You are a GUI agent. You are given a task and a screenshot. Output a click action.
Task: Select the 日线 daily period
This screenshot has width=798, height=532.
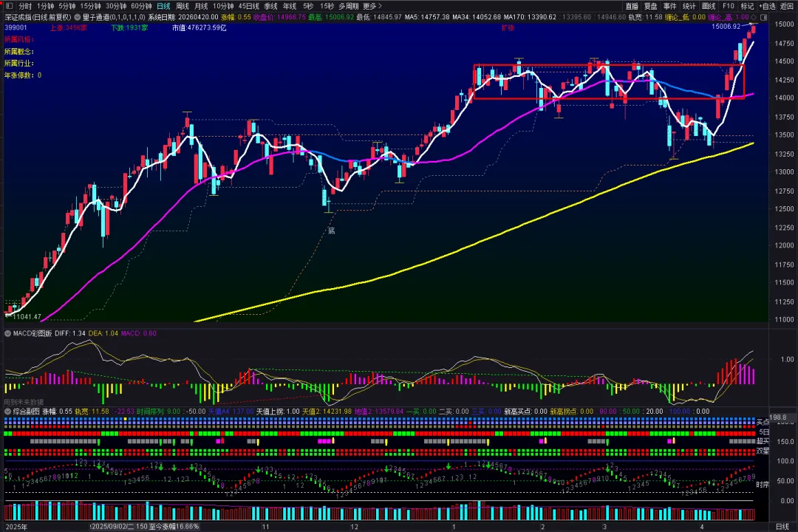click(x=163, y=6)
